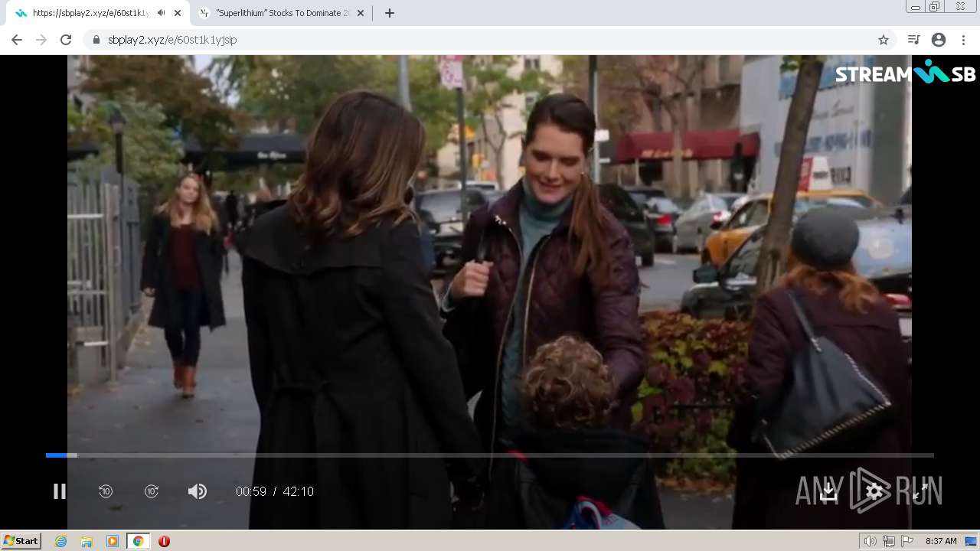The image size is (980, 551).
Task: Open the media control button
Action: click(x=913, y=40)
